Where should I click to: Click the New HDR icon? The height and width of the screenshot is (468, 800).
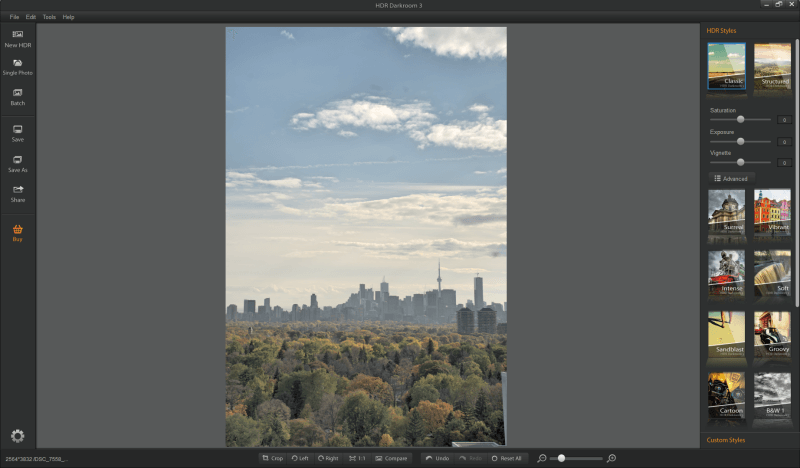tap(17, 35)
